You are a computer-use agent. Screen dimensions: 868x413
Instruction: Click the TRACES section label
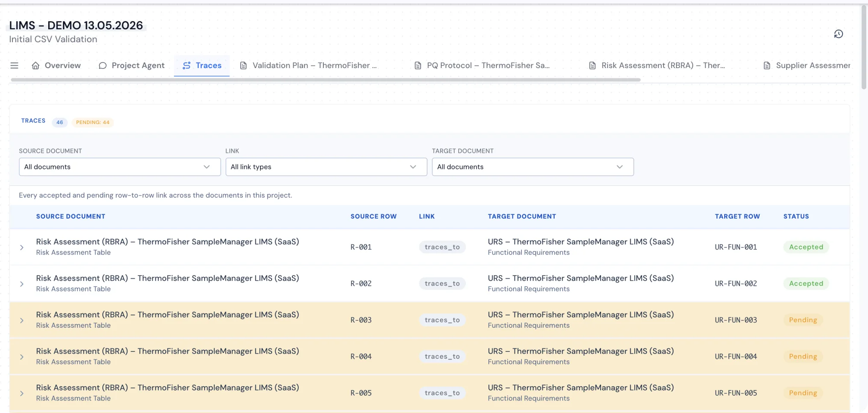point(33,121)
